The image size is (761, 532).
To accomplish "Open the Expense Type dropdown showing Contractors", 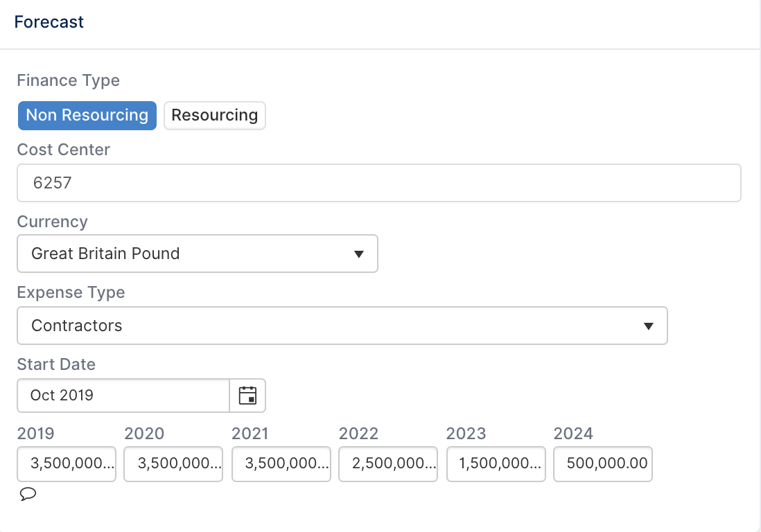I will tap(342, 326).
